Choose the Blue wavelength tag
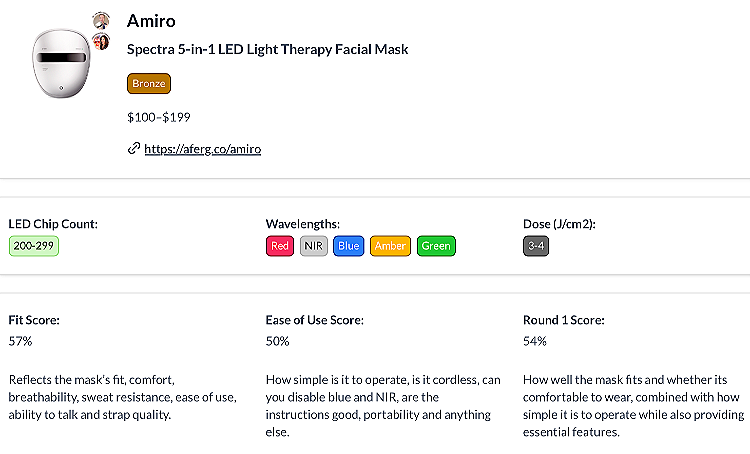750x454 pixels. [348, 245]
